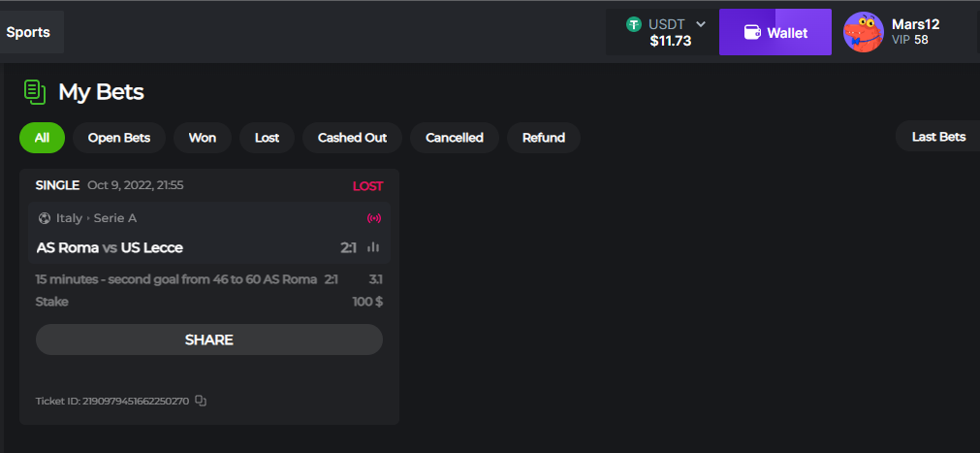View Cancelled bets
The width and height of the screenshot is (980, 453).
(454, 138)
